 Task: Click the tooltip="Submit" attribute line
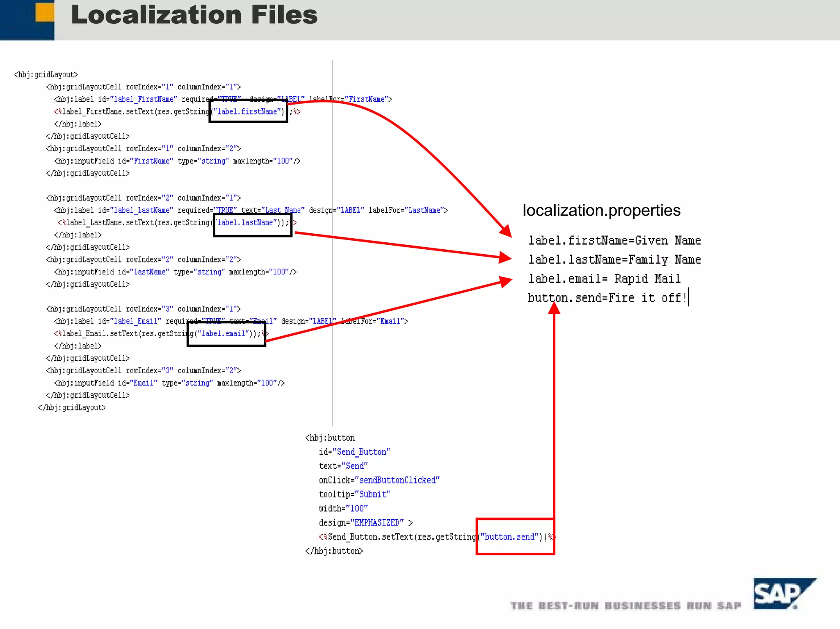tap(354, 495)
